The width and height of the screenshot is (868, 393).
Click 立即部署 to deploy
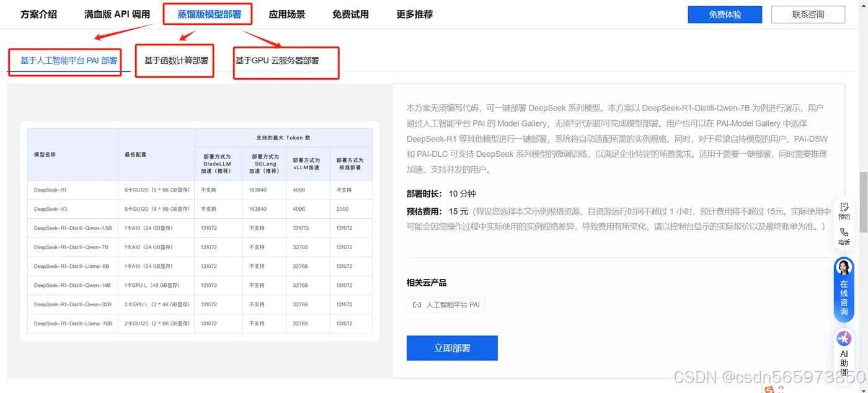(451, 348)
